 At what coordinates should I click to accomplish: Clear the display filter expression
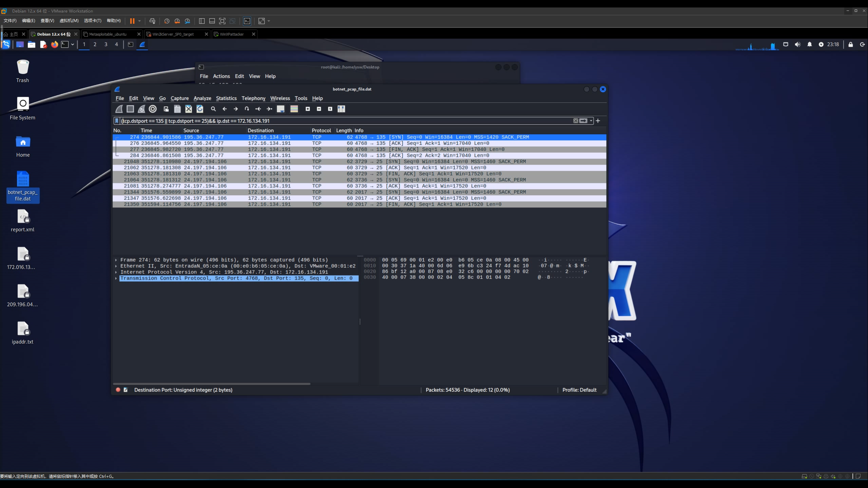point(575,121)
